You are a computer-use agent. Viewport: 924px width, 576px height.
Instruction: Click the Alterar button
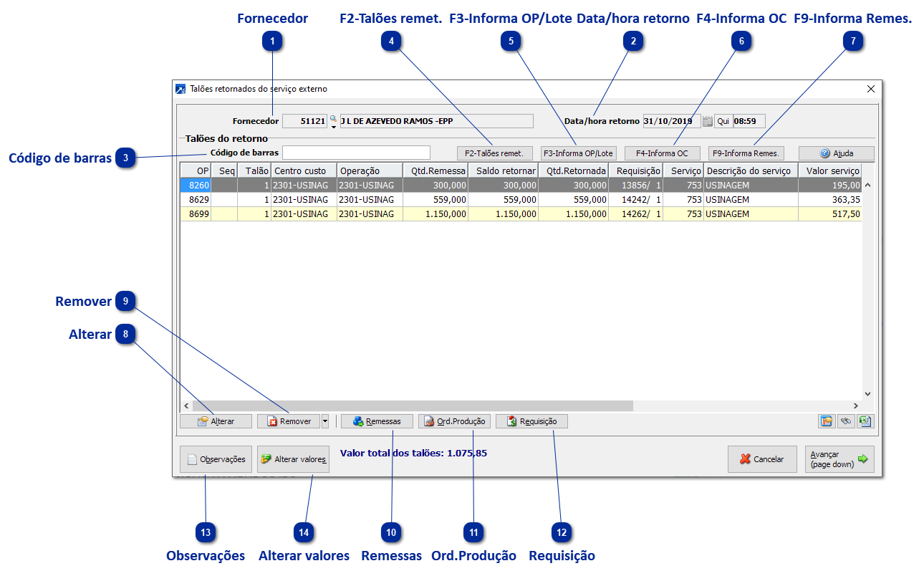216,421
